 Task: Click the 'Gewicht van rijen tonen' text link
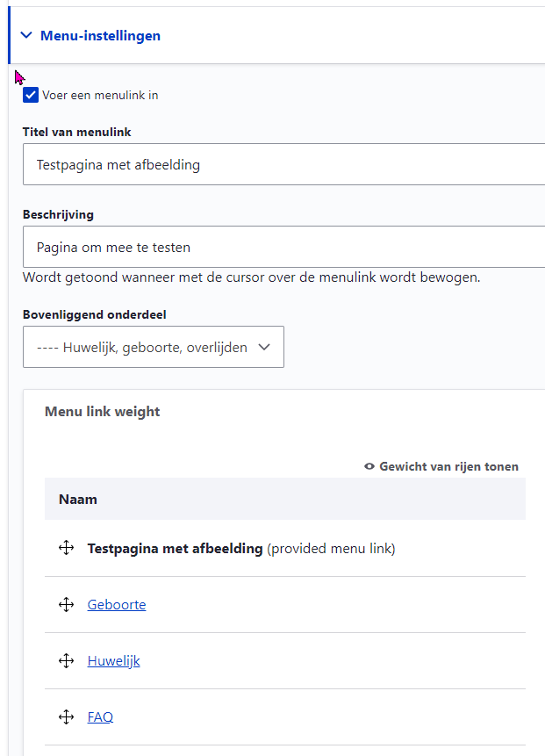tap(448, 466)
